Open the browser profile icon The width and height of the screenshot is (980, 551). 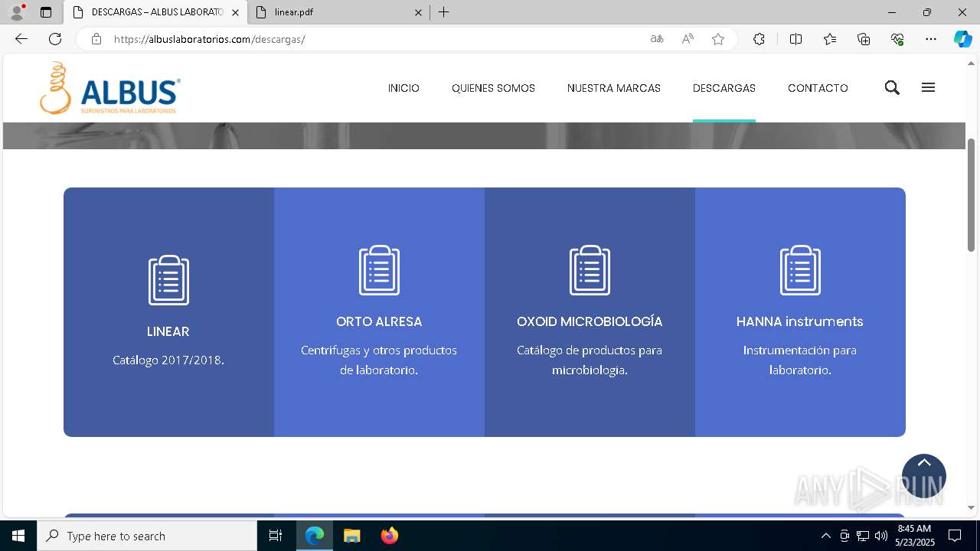(x=17, y=12)
